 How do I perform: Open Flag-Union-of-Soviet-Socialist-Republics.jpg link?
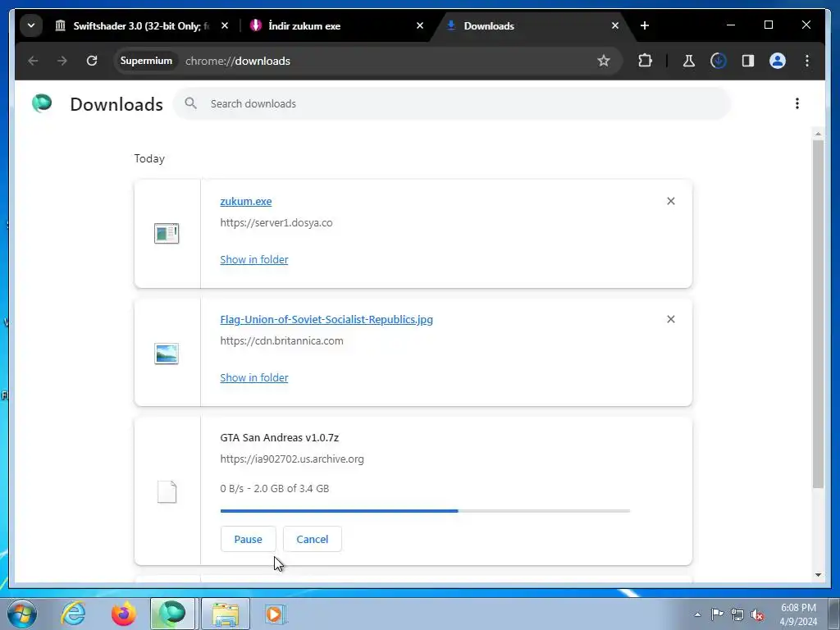[x=326, y=319]
